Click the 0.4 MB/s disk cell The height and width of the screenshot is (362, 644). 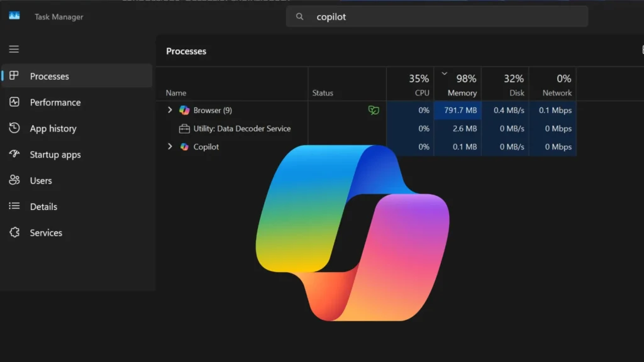pos(506,110)
